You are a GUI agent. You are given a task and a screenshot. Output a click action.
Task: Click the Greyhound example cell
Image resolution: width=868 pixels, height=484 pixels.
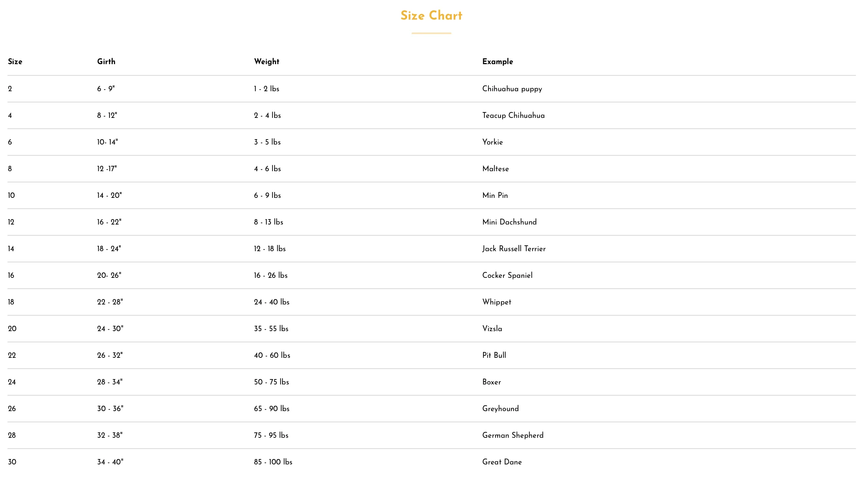point(500,409)
